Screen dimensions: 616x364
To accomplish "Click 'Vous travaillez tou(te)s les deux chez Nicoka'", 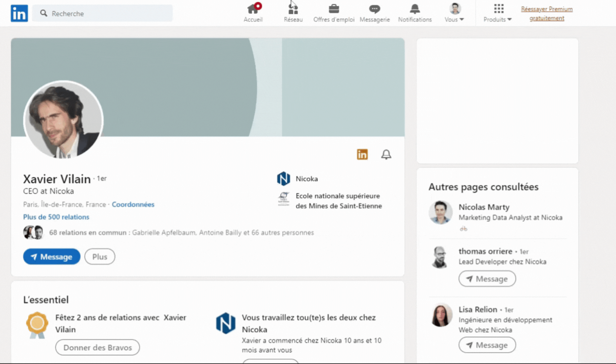I will [x=309, y=323].
